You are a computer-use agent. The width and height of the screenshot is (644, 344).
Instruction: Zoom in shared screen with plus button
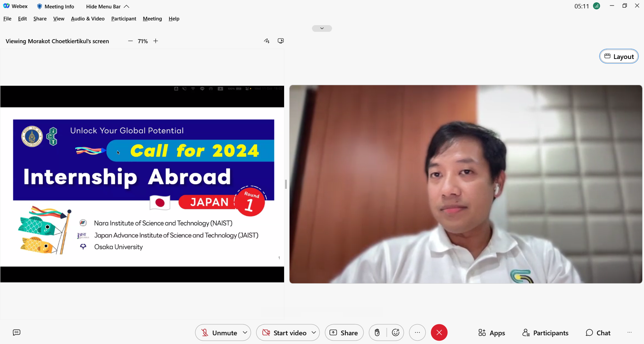coord(156,41)
